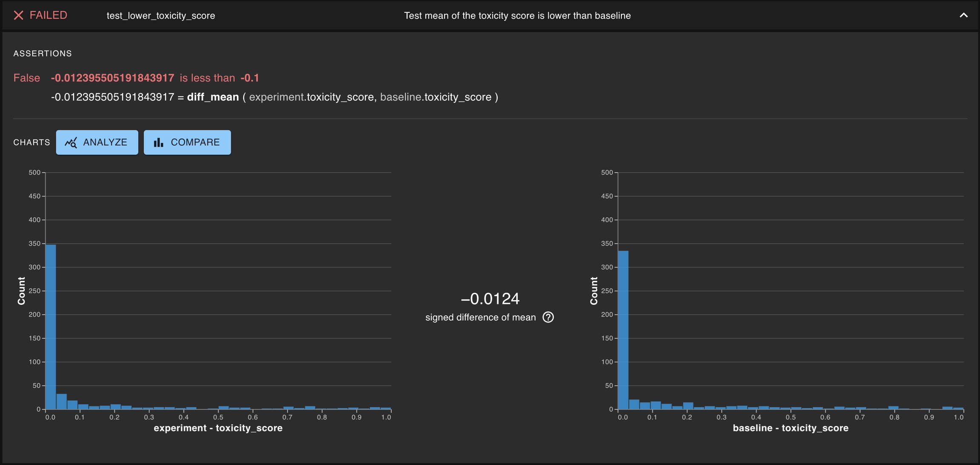Click the experiment.toxicity_score argument
This screenshot has height=465, width=980.
(x=311, y=97)
